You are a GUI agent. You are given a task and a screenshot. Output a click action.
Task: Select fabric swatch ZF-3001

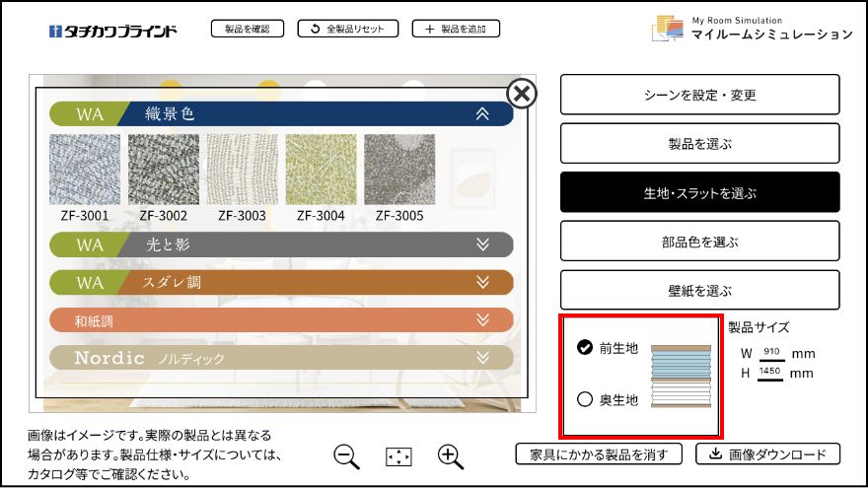click(85, 170)
